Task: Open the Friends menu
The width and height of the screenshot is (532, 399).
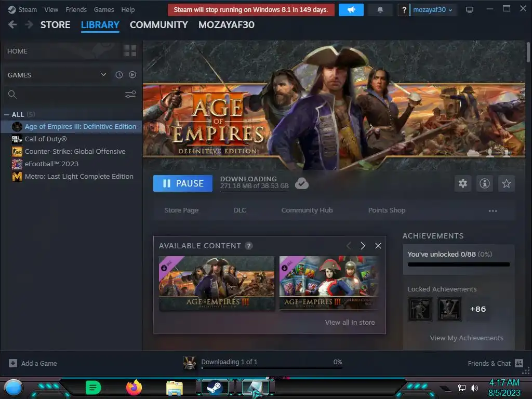Action: pos(76,9)
